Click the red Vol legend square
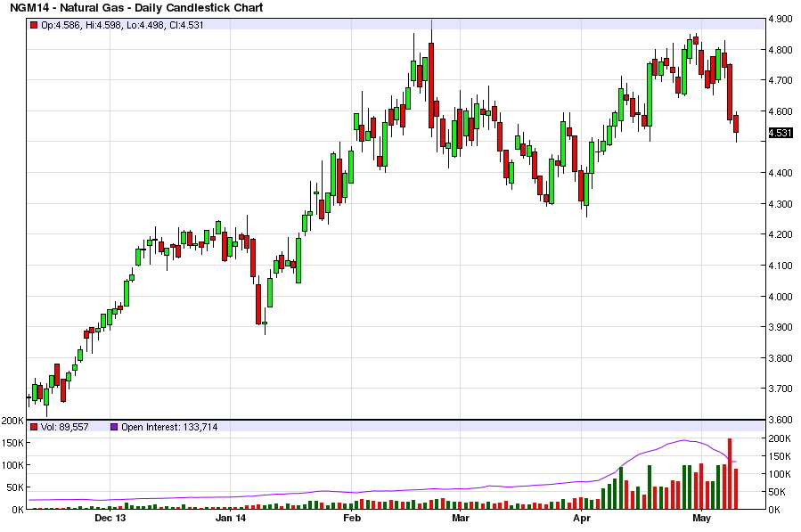This screenshot has height=532, width=801. [34, 427]
